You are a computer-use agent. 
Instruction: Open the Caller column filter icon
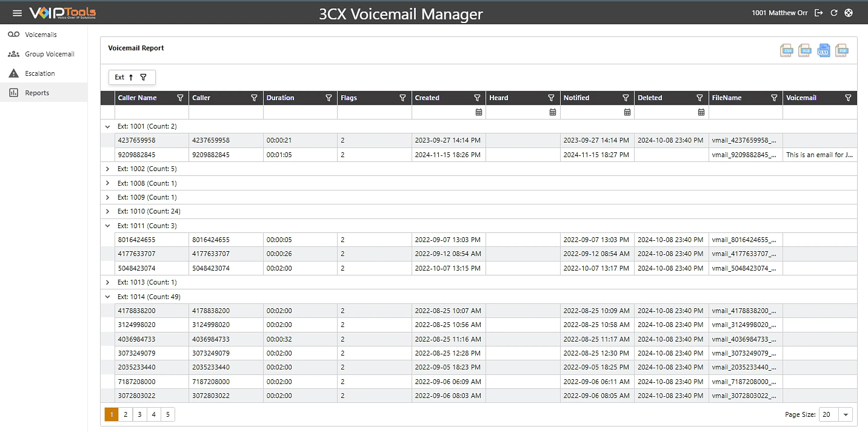coord(254,98)
